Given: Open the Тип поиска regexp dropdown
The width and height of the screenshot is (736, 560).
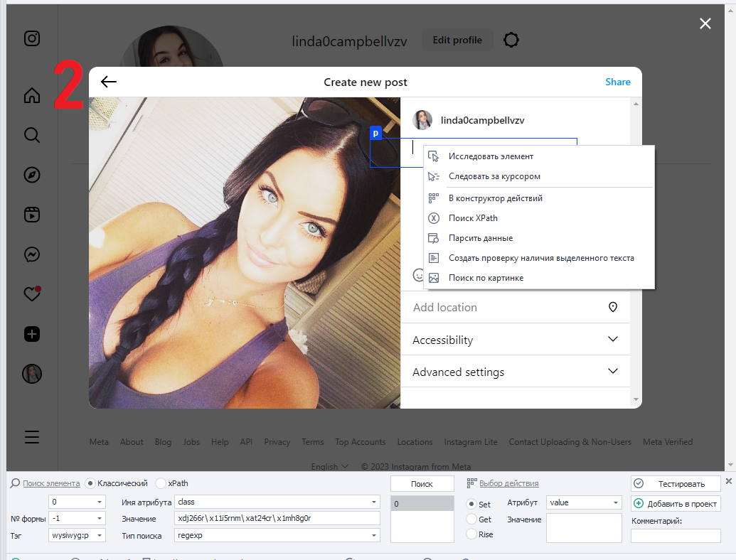Looking at the screenshot, I should point(277,535).
